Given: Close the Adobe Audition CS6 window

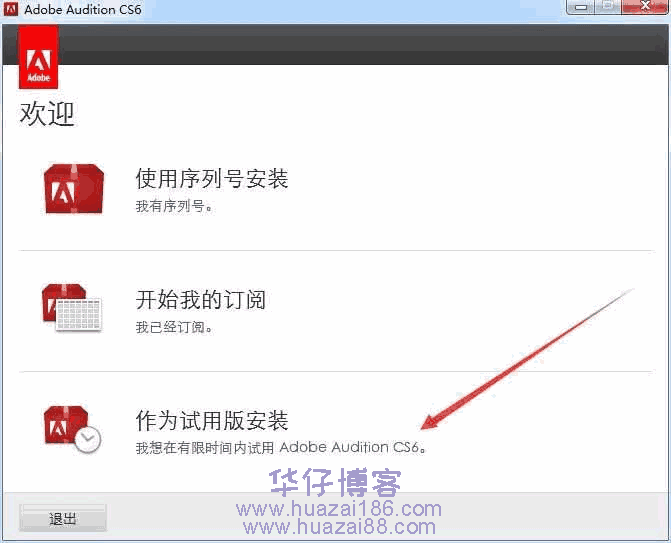Looking at the screenshot, I should pos(645,7).
